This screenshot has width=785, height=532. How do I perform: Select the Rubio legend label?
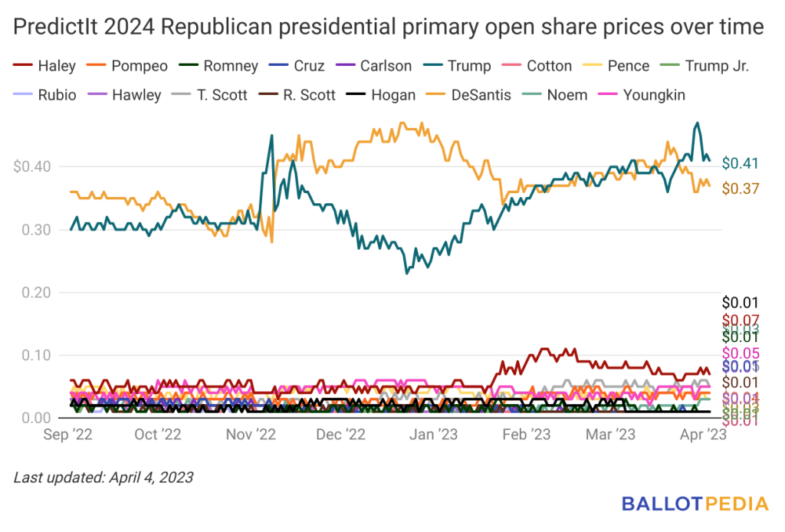[x=57, y=95]
